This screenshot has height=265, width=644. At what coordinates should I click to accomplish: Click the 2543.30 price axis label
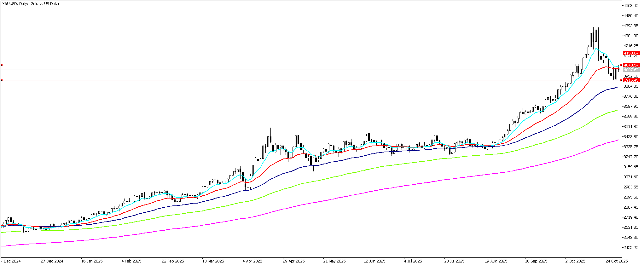631,238
